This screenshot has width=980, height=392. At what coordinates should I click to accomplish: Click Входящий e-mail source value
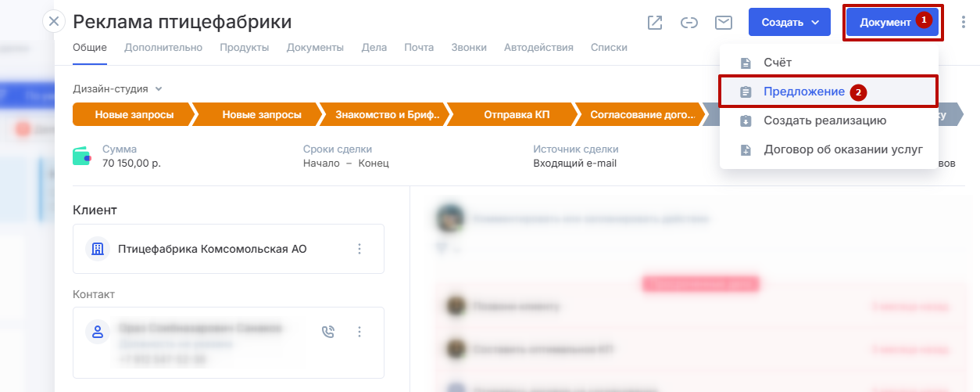[x=575, y=164]
